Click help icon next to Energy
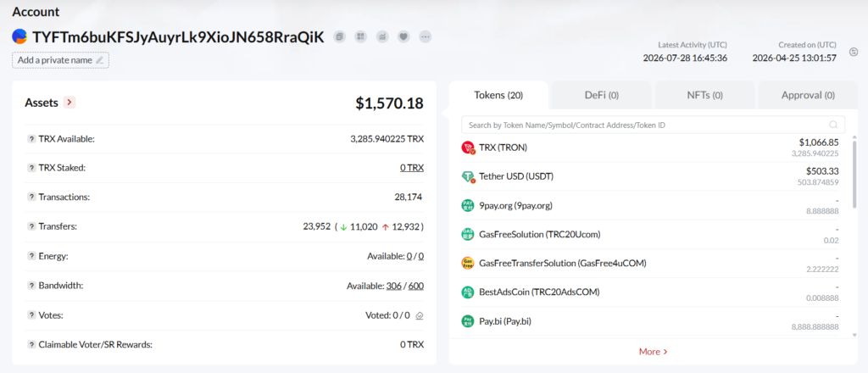Screen dimensions: 868x373 coord(31,256)
